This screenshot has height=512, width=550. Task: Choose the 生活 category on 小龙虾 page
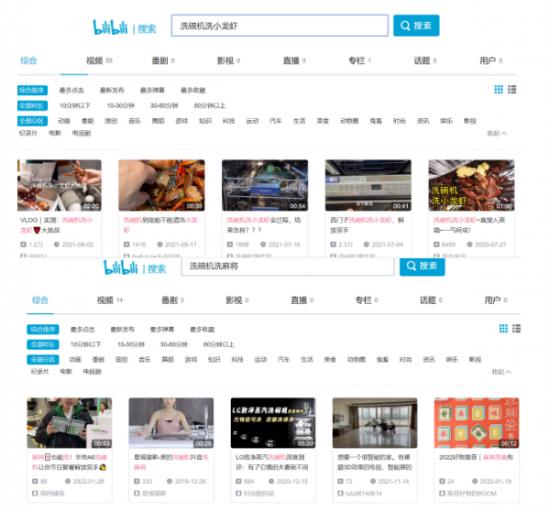(299, 121)
